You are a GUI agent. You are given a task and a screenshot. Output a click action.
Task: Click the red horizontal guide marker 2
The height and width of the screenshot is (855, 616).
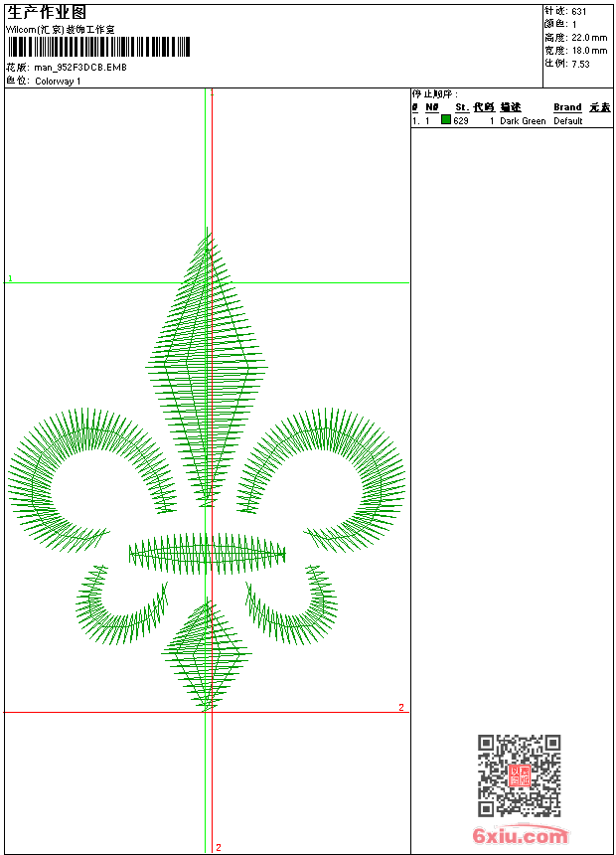(401, 708)
